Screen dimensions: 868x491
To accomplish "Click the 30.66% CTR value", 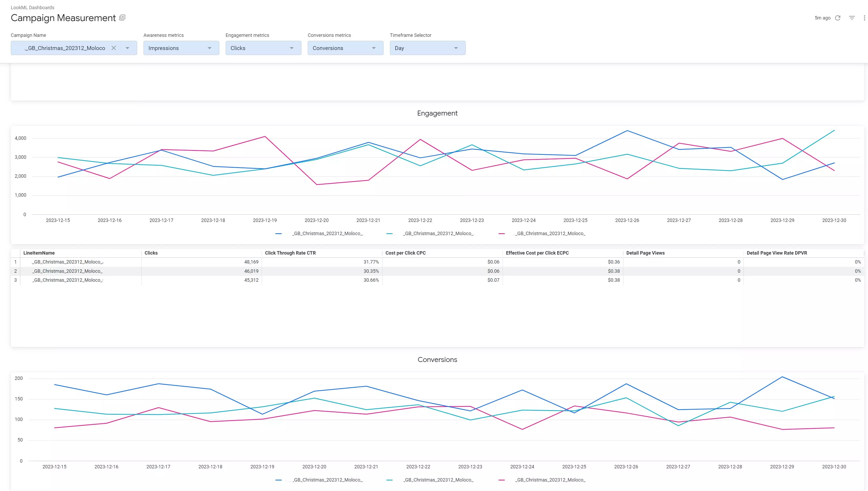I will click(x=371, y=280).
